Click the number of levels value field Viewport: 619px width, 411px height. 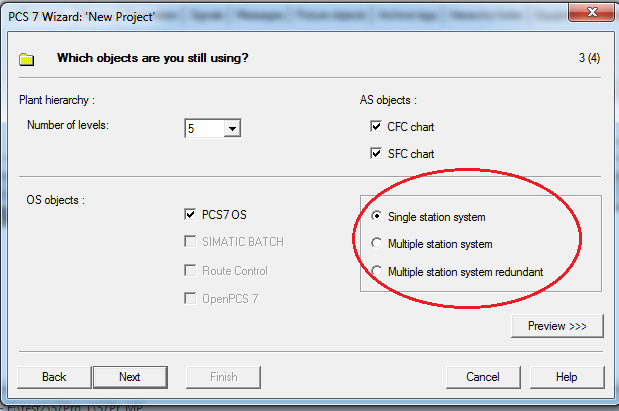click(x=204, y=129)
